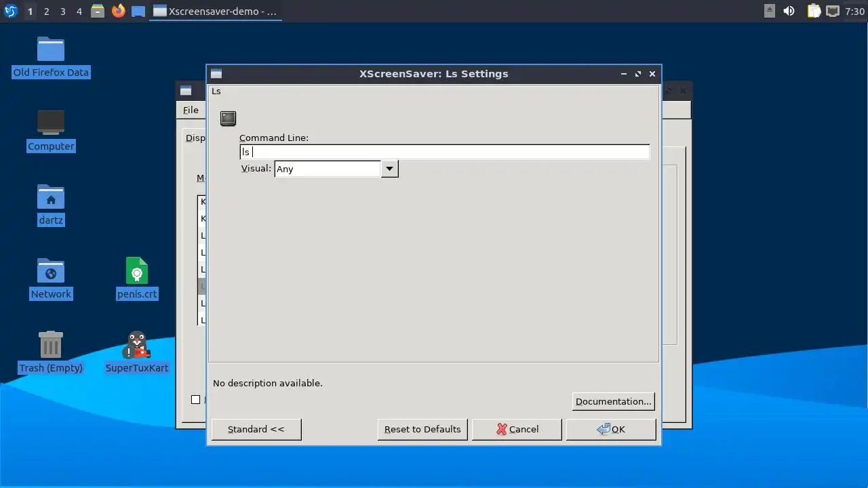Click the 'Visual:' label

coord(256,168)
